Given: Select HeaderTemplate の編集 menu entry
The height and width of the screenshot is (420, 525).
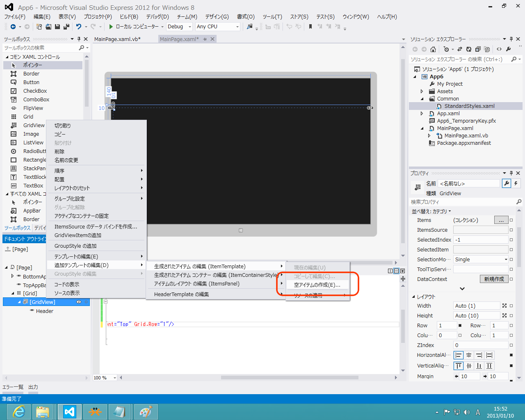Looking at the screenshot, I should tap(181, 294).
